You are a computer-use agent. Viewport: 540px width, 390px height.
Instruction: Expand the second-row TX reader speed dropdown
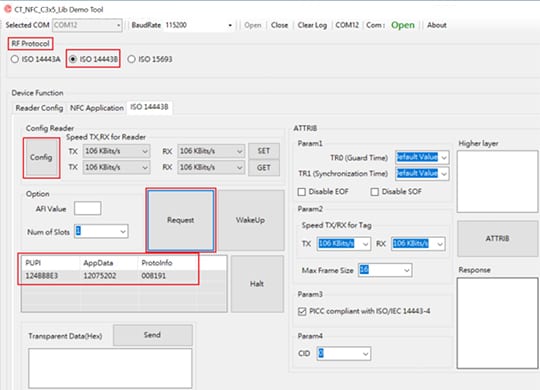pyautogui.click(x=116, y=167)
